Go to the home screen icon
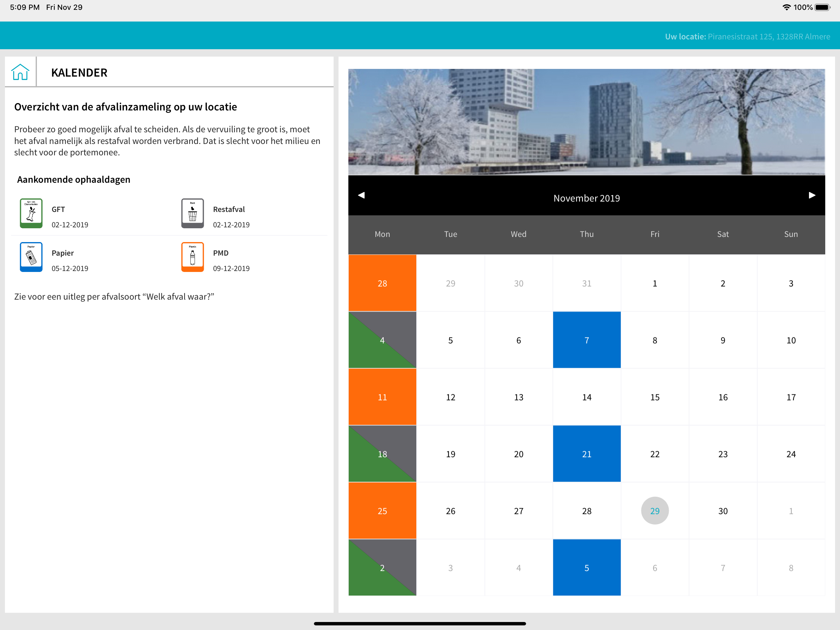Image resolution: width=840 pixels, height=630 pixels. coord(20,72)
